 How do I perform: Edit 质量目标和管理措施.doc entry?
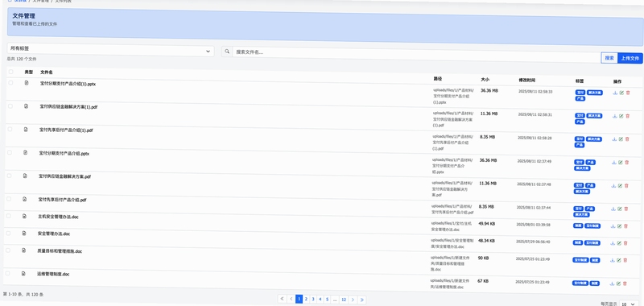[618, 260]
